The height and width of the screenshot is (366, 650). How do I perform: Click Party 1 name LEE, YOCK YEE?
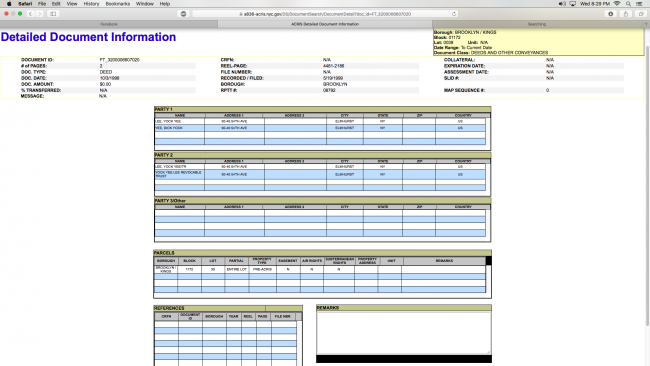tap(168, 121)
